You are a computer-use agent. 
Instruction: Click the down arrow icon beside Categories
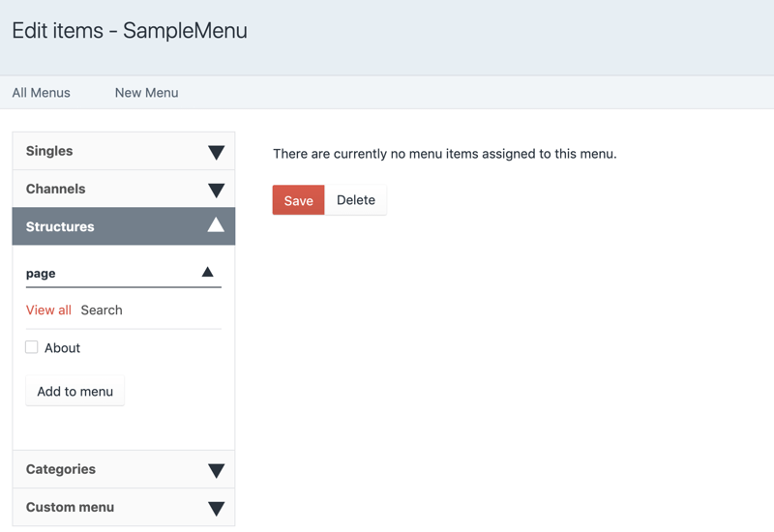pos(216,470)
